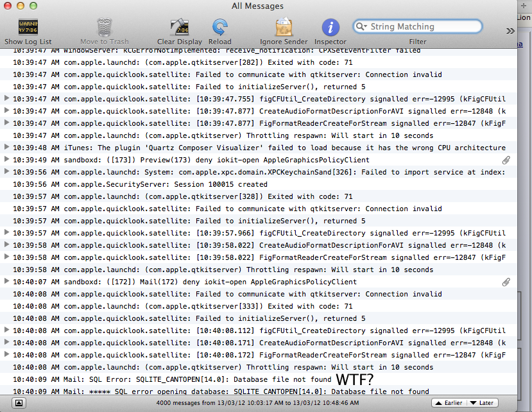Viewport: 532px width, 412px height.
Task: Expand 10:39:47 CreateAudioFormatDescriptionForAVI entry
Action: pos(6,110)
